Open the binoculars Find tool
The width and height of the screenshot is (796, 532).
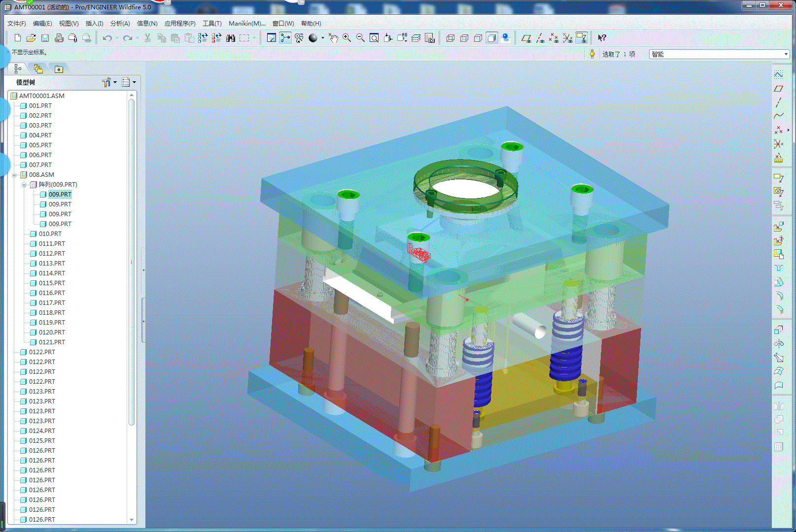(x=230, y=38)
